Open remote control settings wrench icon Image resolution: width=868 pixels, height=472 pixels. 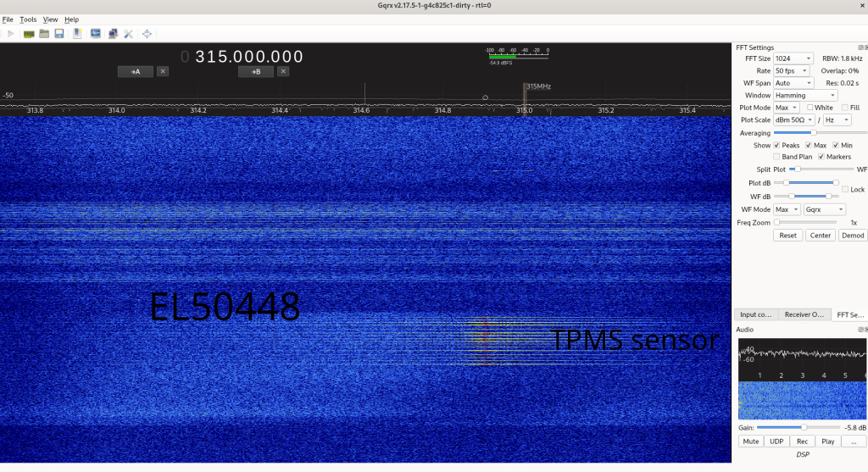(129, 34)
